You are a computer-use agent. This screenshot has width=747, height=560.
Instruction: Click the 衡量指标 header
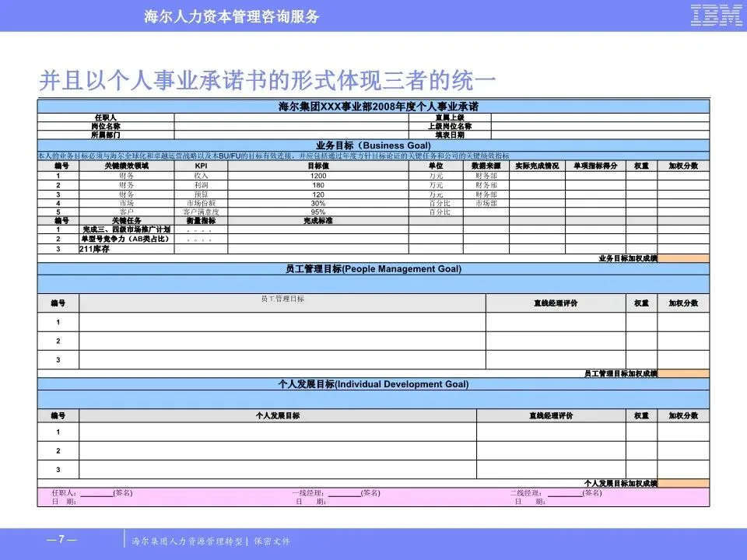[201, 220]
